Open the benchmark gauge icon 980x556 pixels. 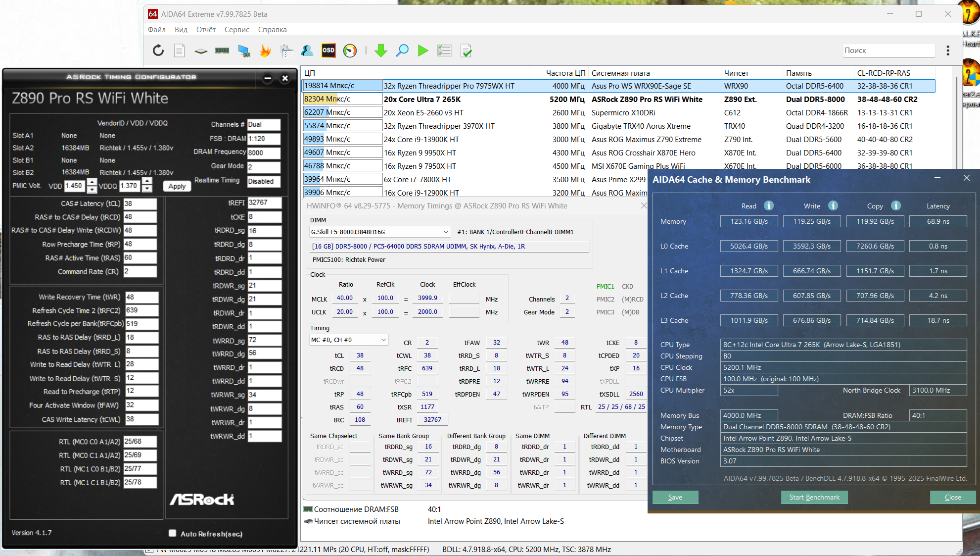click(350, 51)
